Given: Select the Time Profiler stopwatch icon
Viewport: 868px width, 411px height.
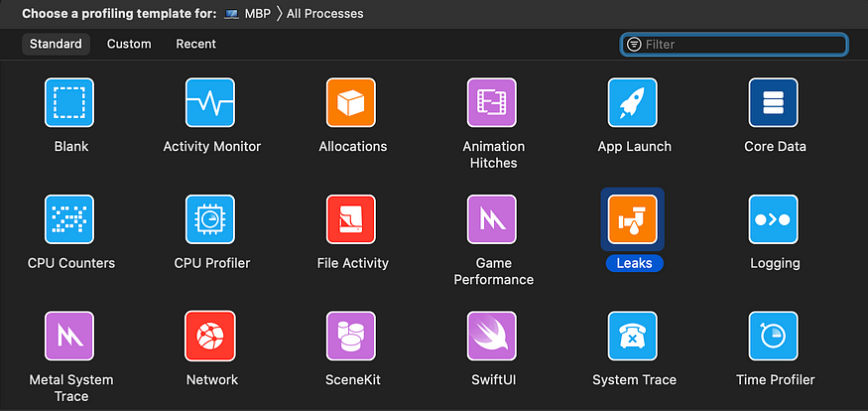Looking at the screenshot, I should [774, 337].
